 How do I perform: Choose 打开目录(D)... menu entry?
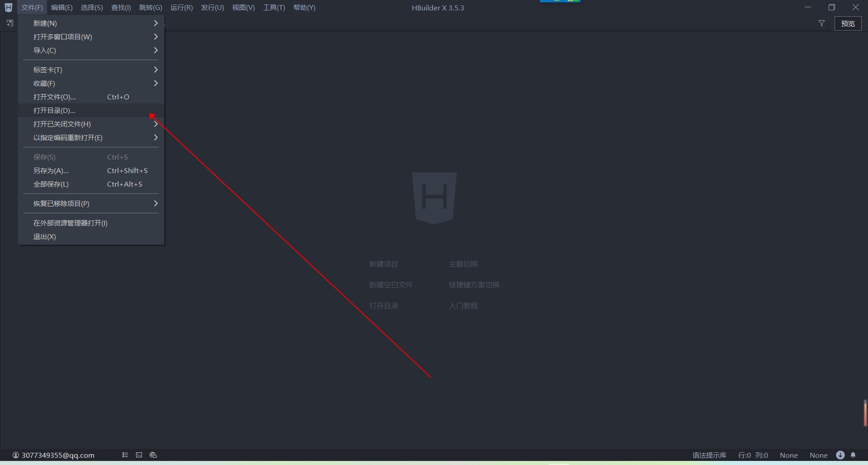[91, 110]
